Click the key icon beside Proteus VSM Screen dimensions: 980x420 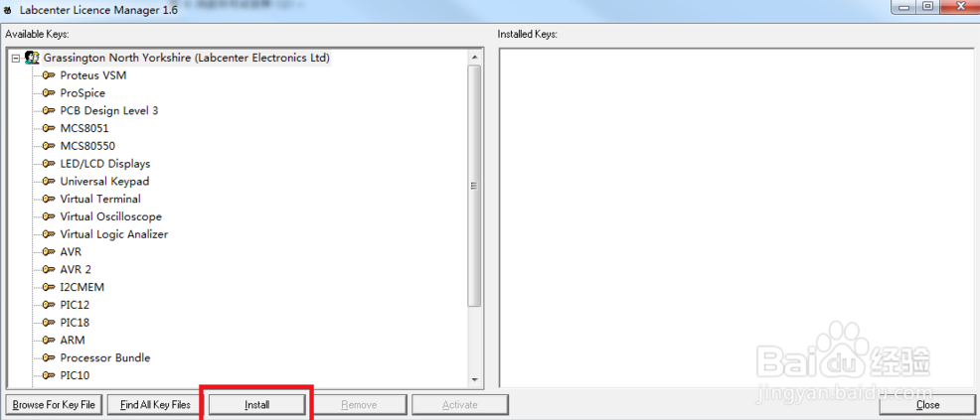point(48,74)
